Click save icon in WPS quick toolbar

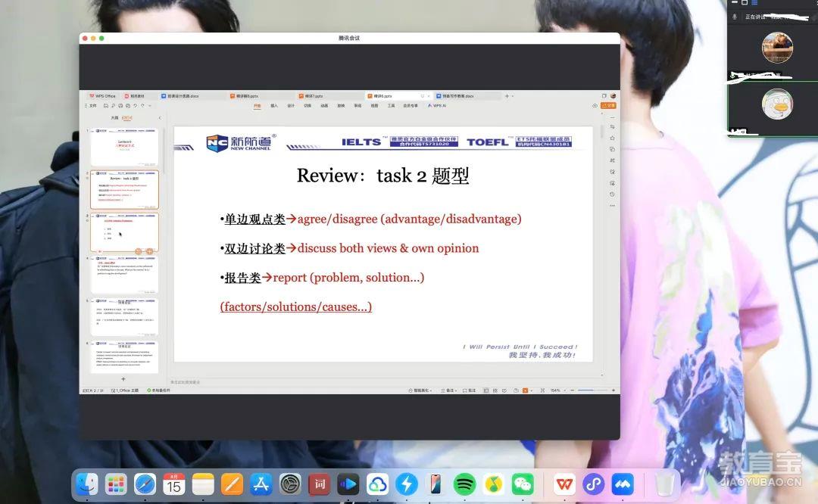click(x=105, y=106)
